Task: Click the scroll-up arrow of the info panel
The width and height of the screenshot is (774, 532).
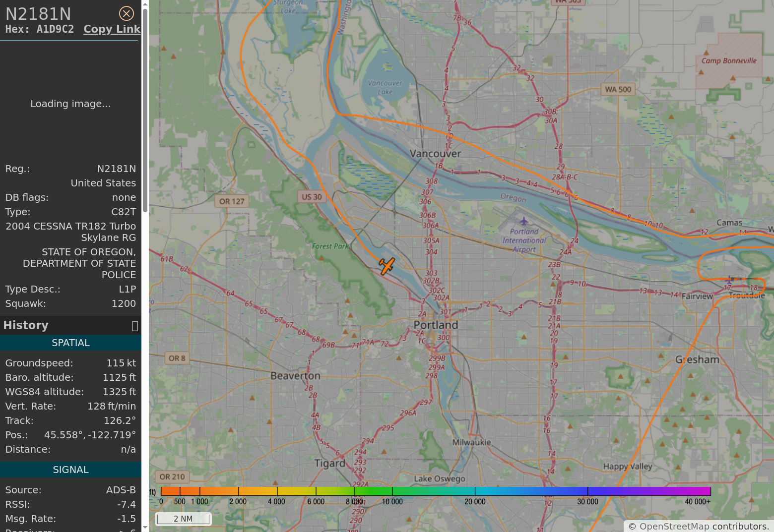Action: click(145, 4)
